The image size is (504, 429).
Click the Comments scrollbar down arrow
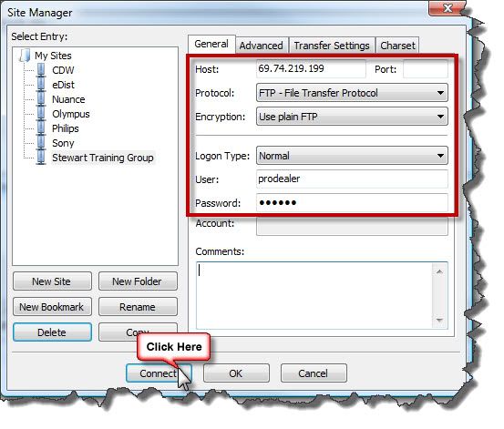tap(439, 321)
